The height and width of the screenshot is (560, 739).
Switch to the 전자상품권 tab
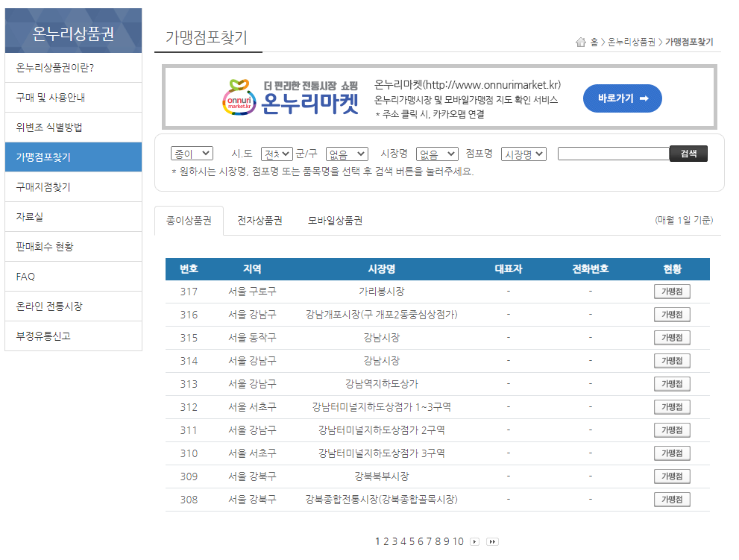tap(260, 221)
